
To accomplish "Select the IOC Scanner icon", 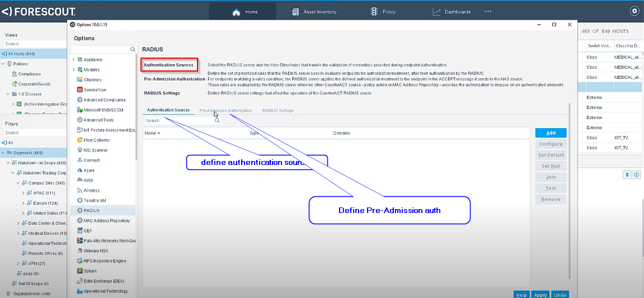I will point(79,150).
